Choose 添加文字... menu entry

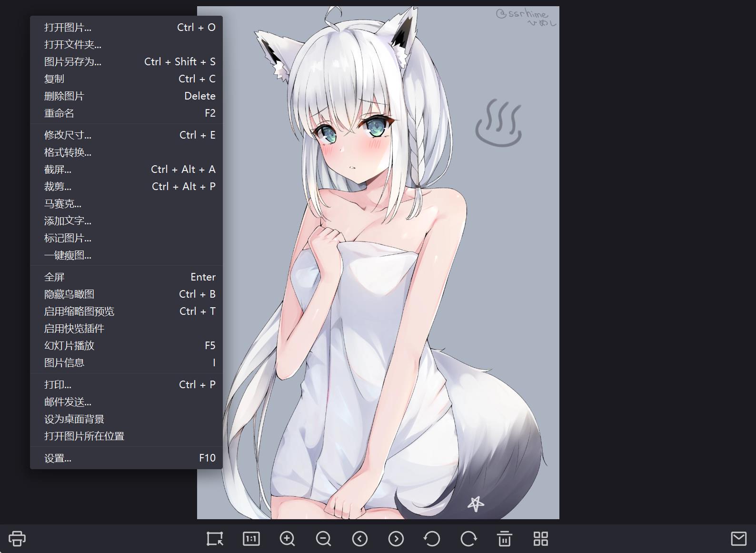(x=126, y=221)
